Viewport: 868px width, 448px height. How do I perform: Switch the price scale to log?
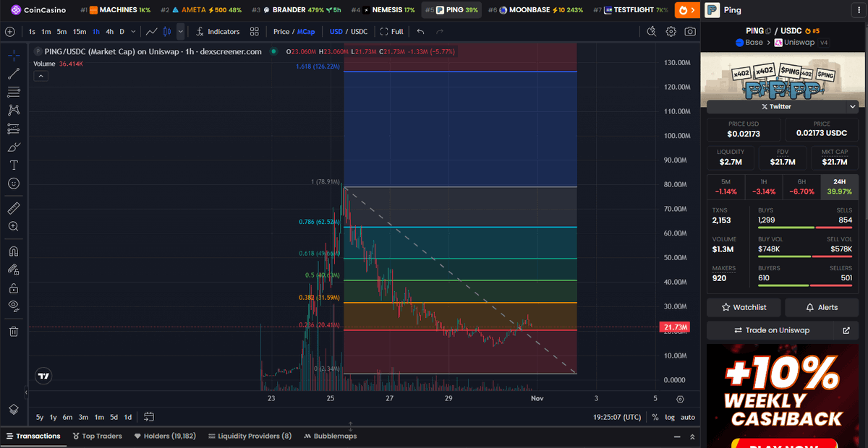[671, 417]
